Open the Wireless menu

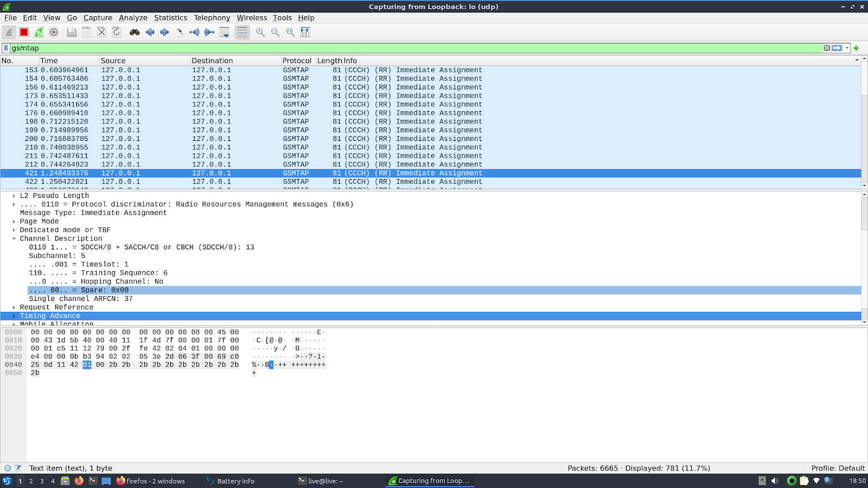pos(252,18)
